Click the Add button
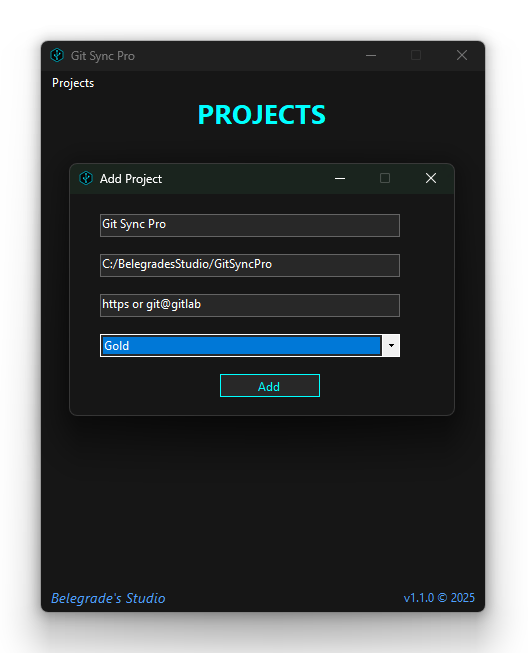Screen dimensions: 528x653 point(270,386)
